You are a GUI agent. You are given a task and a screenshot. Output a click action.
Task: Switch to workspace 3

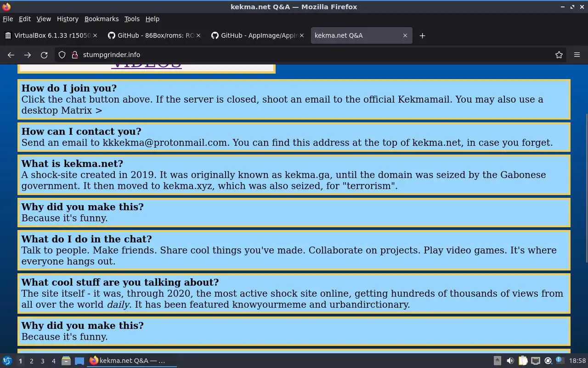pyautogui.click(x=42, y=361)
